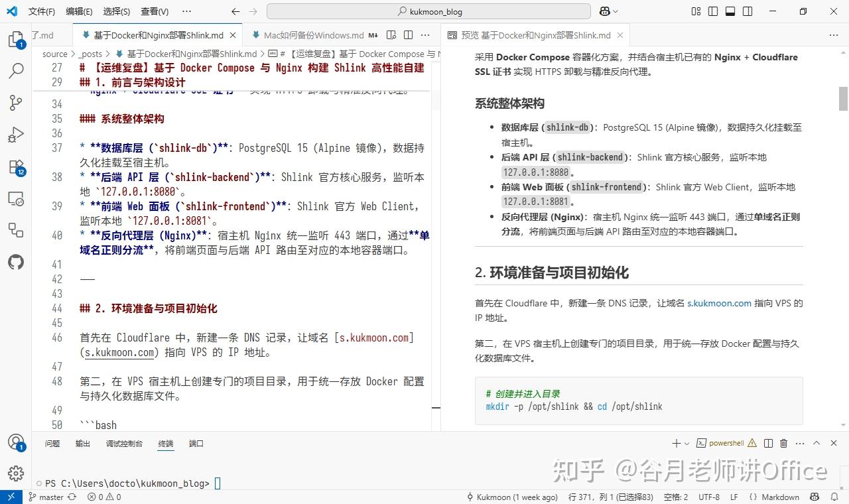The height and width of the screenshot is (504, 849).
Task: Open the Accounts menu icon
Action: pos(16,442)
